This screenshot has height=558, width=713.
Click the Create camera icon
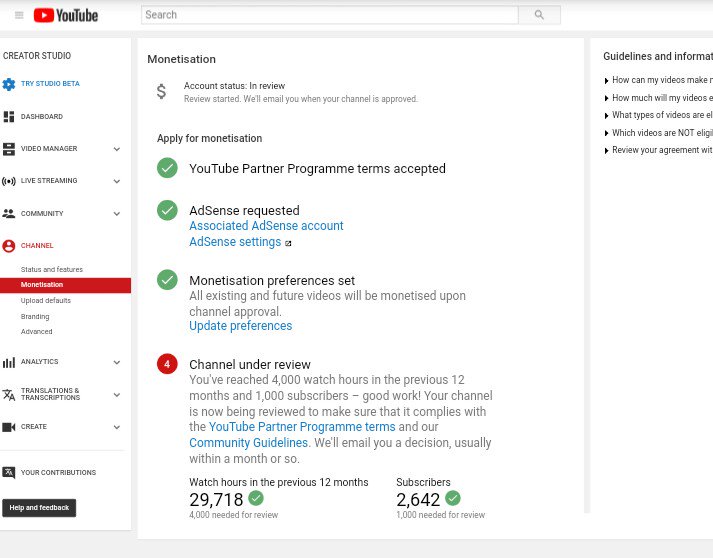[9, 427]
